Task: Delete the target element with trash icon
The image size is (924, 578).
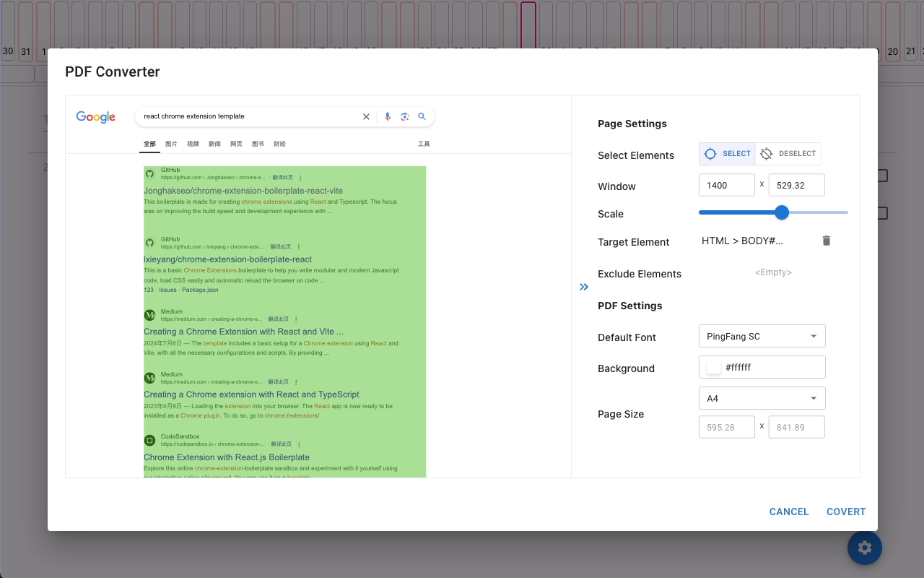Action: 827,241
